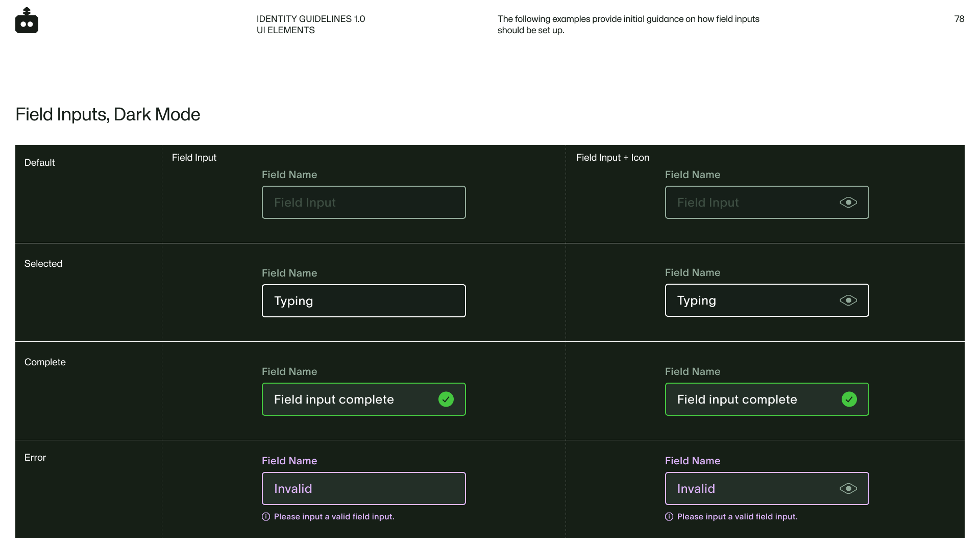Image resolution: width=980 pixels, height=551 pixels.
Task: Click the 'Complete' row label
Action: (x=45, y=362)
